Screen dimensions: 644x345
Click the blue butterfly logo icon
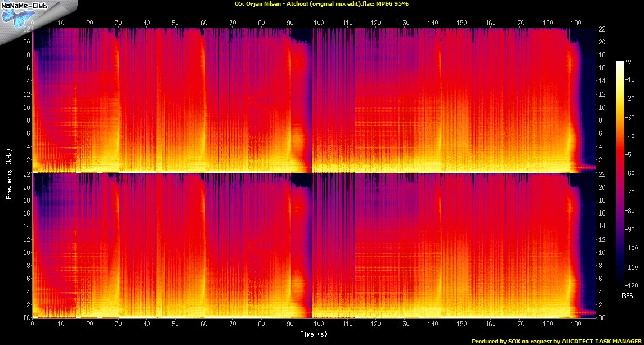coord(16,16)
